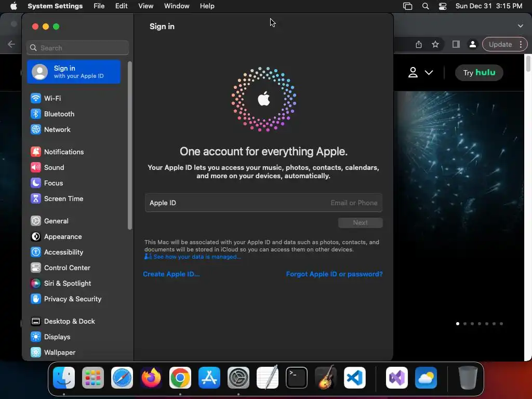This screenshot has width=532, height=399.
Task: Bookmark page with Chrome star icon
Action: coord(435,45)
